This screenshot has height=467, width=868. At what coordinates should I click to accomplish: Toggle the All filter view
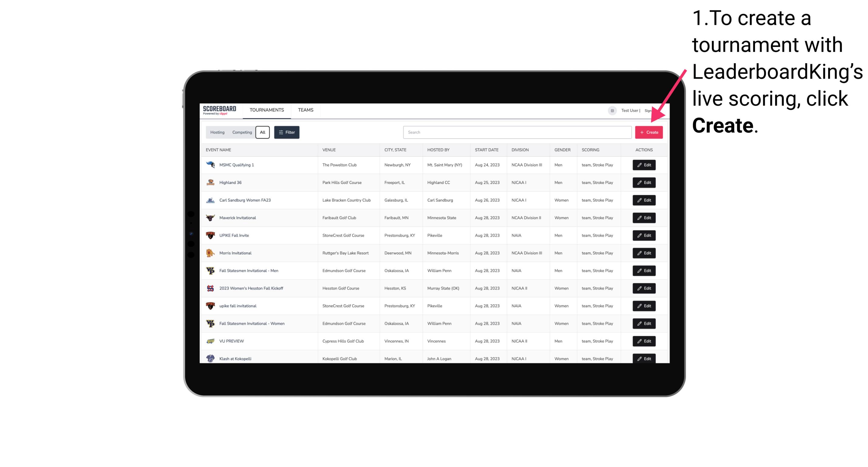coord(262,132)
